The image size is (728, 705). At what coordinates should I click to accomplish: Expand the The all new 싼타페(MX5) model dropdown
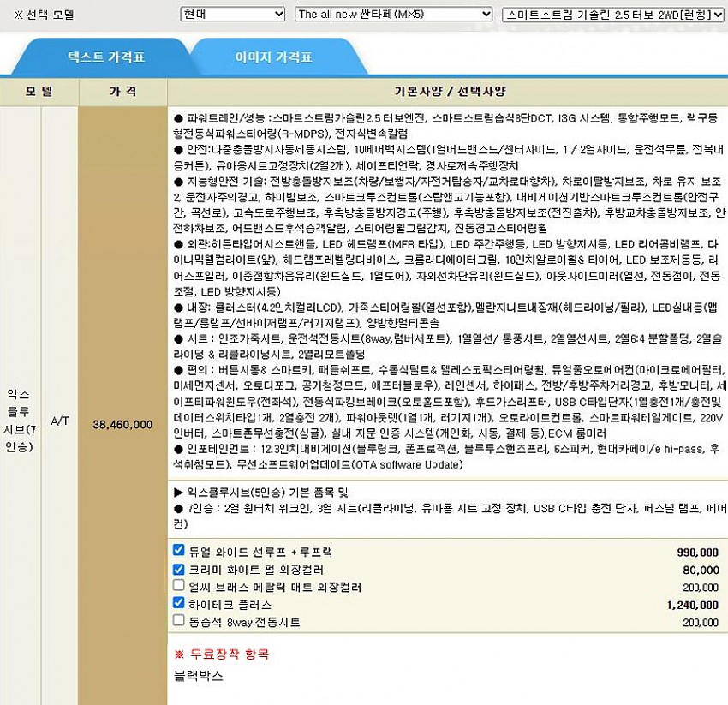pos(393,15)
